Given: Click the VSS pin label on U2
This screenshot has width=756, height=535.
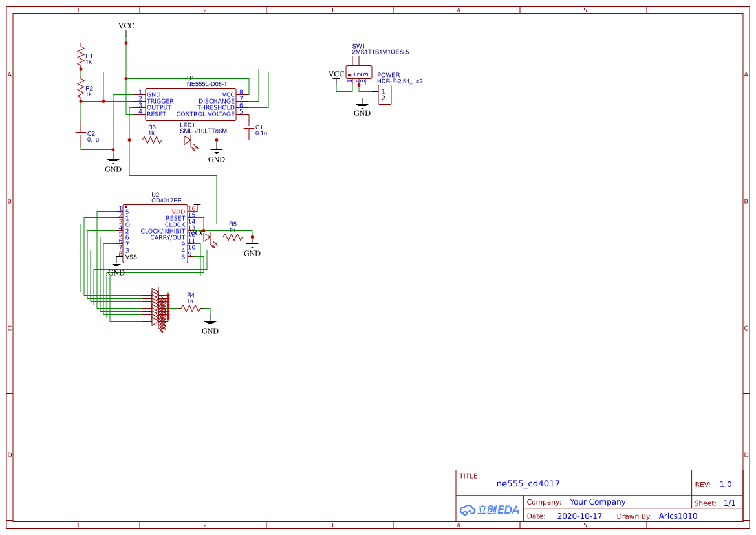Looking at the screenshot, I should pos(131,257).
